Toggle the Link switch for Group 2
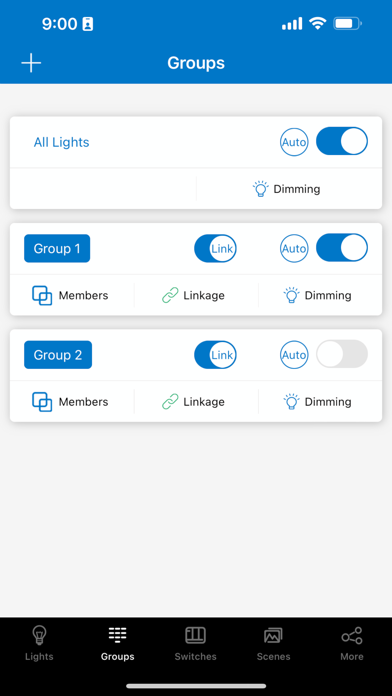 point(215,355)
